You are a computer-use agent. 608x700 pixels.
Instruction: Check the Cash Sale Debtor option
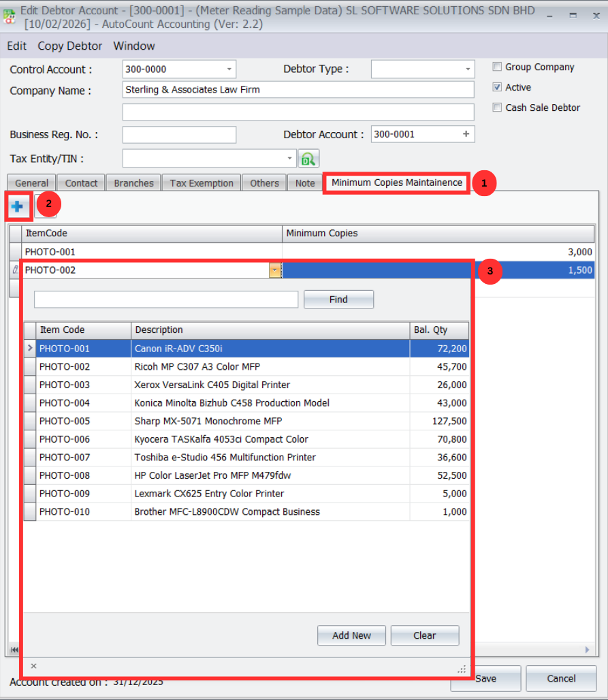[498, 108]
